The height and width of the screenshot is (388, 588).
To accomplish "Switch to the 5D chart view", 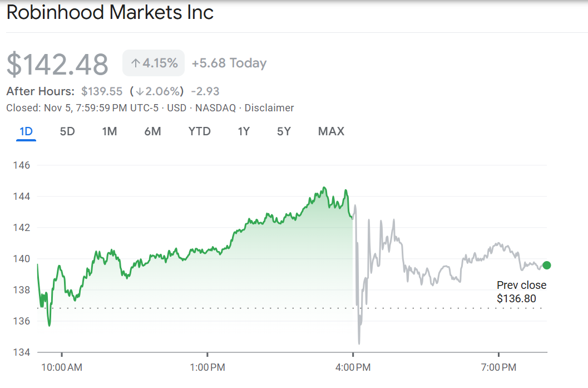I will pyautogui.click(x=67, y=131).
